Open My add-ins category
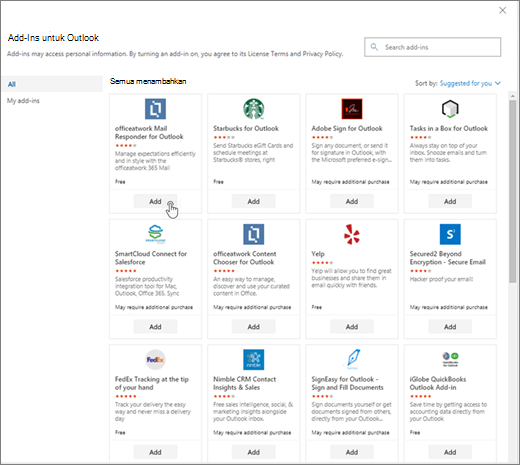The height and width of the screenshot is (465, 520). tap(23, 101)
